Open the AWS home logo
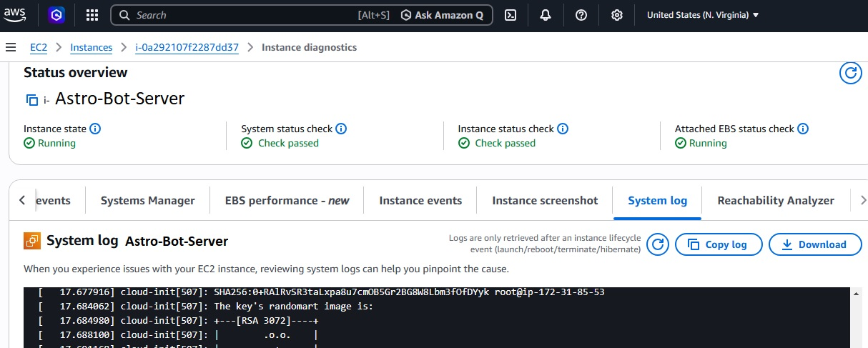Viewport: 868px width, 348px height. (x=15, y=15)
